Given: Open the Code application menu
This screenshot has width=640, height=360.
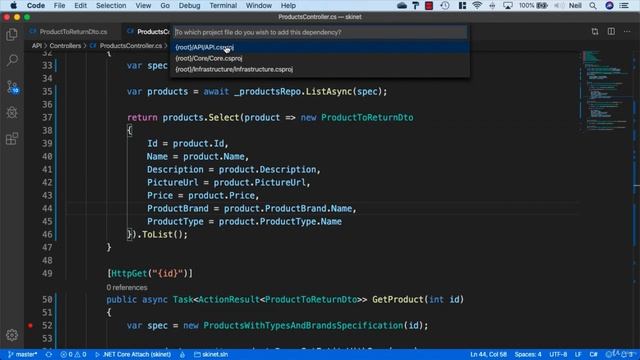Looking at the screenshot, I should [36, 5].
